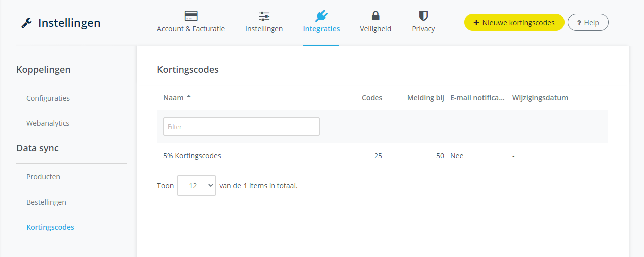Click the sliders icon above Instellingen tab
The height and width of the screenshot is (257, 644).
[264, 16]
